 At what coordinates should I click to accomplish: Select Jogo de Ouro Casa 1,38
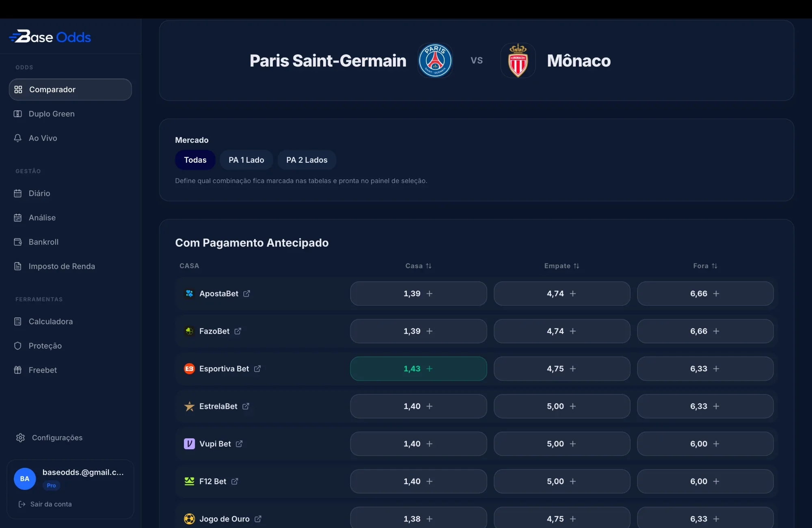(419, 518)
